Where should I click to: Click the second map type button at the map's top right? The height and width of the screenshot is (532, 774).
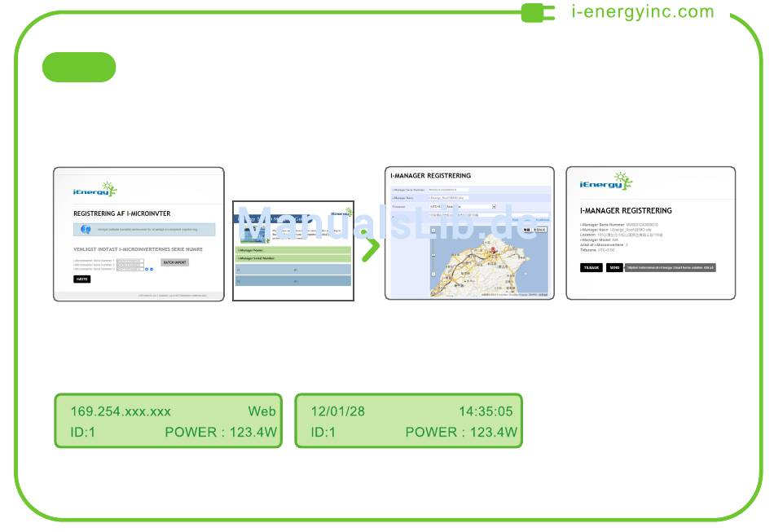click(x=539, y=230)
